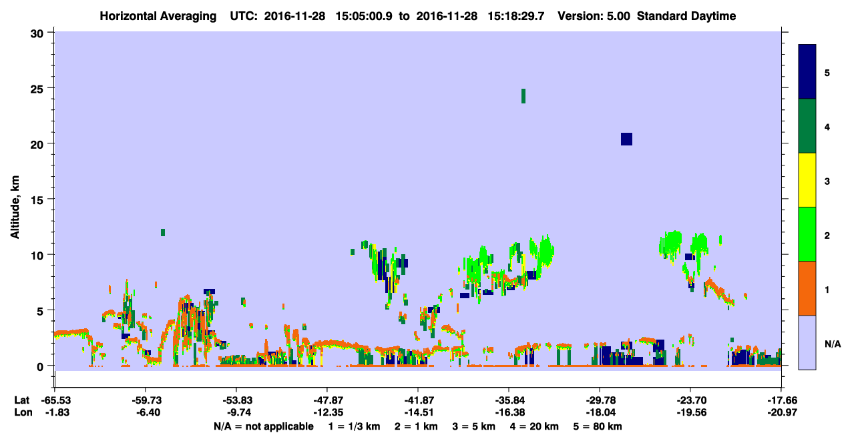Click the longitude value -18.04

tap(600, 412)
